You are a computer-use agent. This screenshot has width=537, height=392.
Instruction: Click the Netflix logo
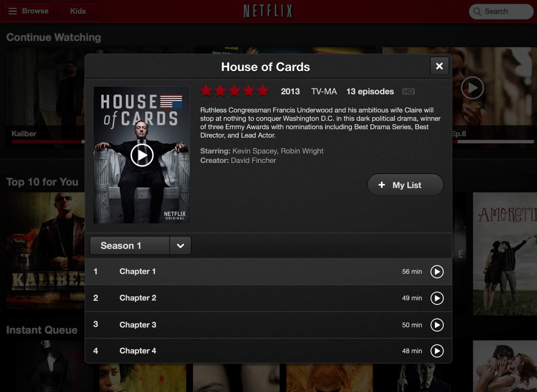(268, 11)
